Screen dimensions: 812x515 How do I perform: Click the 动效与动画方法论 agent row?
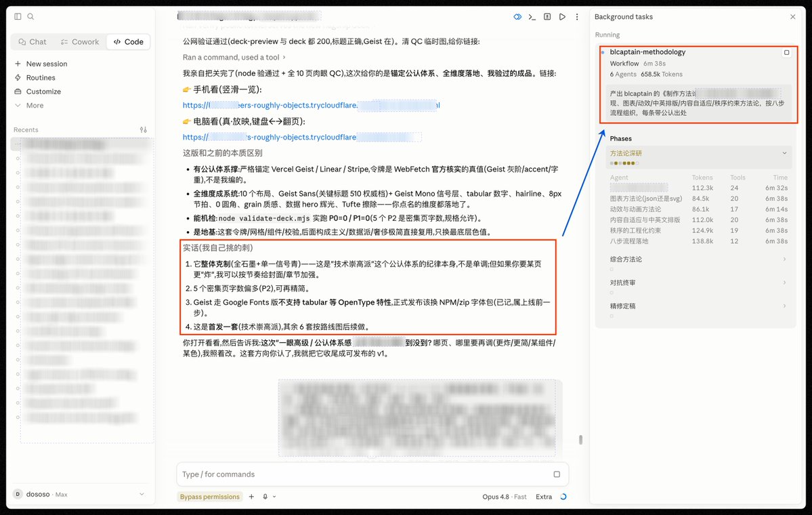point(699,209)
